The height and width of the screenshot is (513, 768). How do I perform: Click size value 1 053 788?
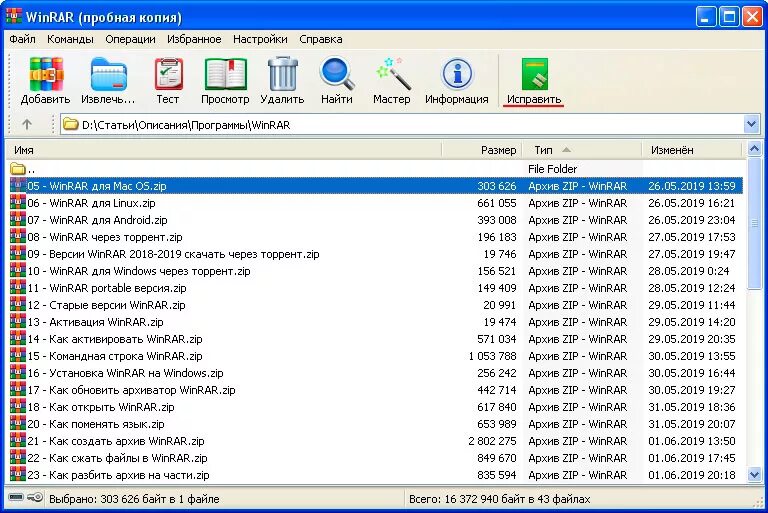click(492, 356)
